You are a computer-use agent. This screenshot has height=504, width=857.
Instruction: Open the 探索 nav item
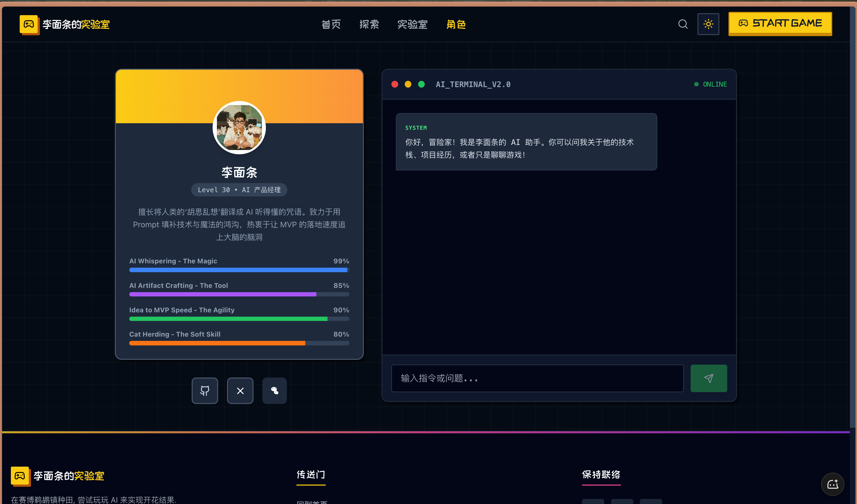369,24
